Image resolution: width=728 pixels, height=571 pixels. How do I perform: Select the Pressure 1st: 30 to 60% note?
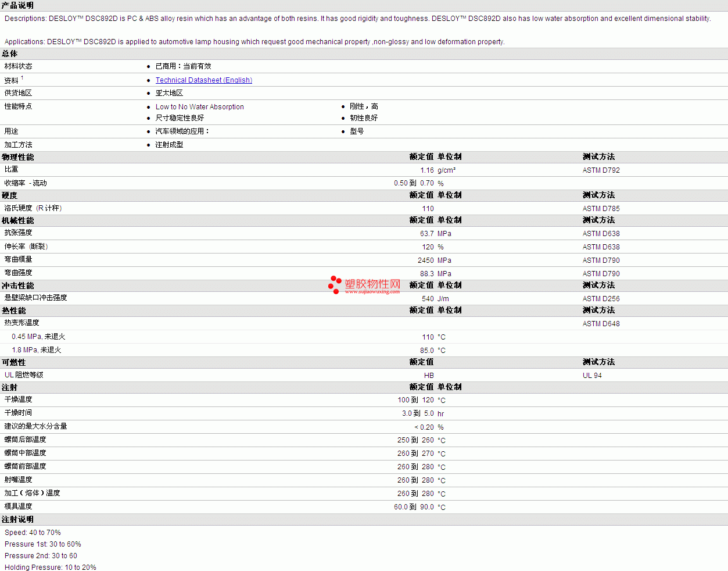click(x=43, y=544)
